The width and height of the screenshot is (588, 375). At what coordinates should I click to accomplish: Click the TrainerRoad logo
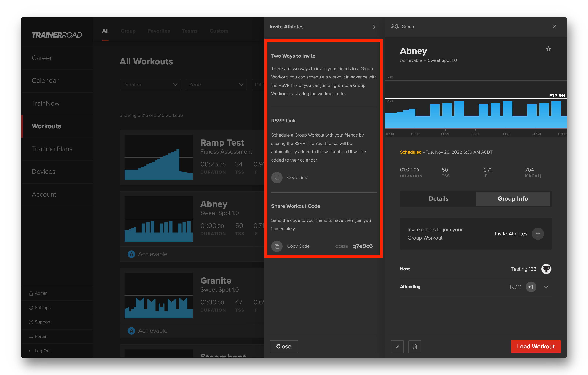click(57, 35)
